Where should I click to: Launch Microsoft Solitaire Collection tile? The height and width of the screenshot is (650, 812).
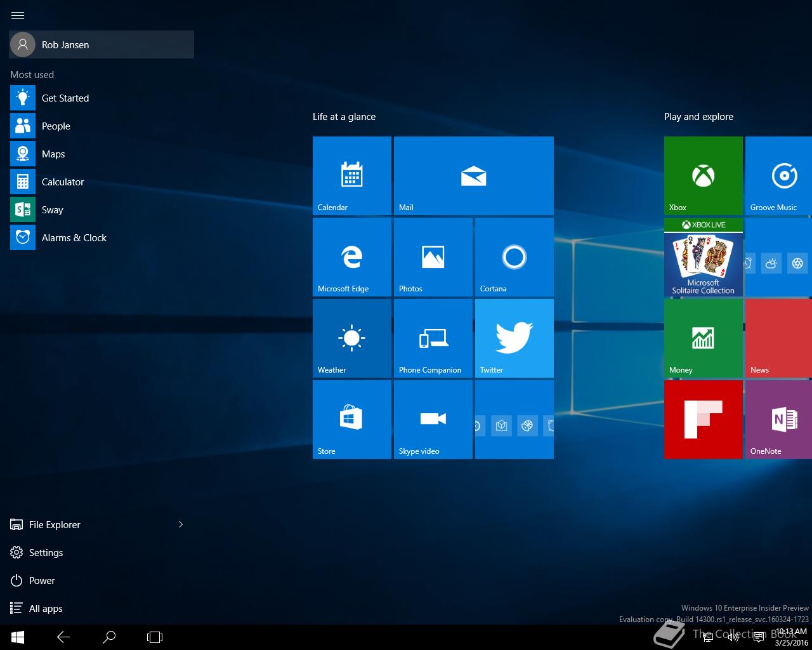[704, 257]
